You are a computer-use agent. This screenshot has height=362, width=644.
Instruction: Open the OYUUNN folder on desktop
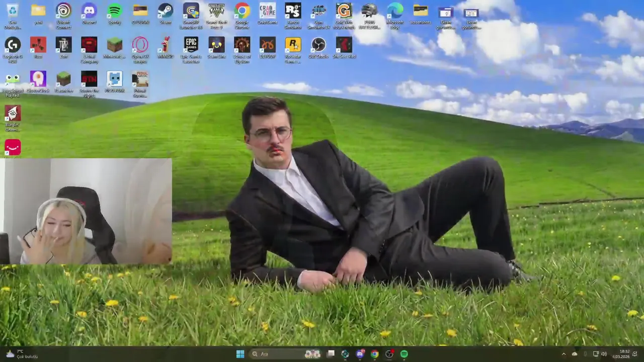coord(140,14)
